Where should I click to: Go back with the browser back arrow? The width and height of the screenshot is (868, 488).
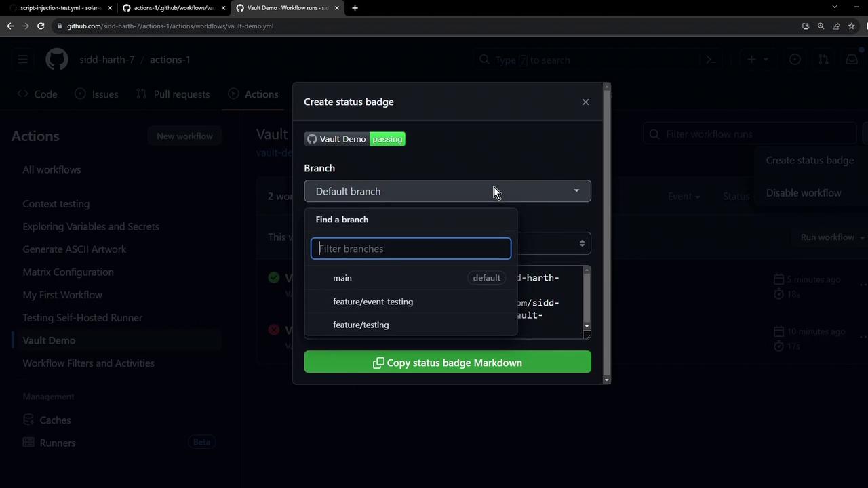click(10, 26)
